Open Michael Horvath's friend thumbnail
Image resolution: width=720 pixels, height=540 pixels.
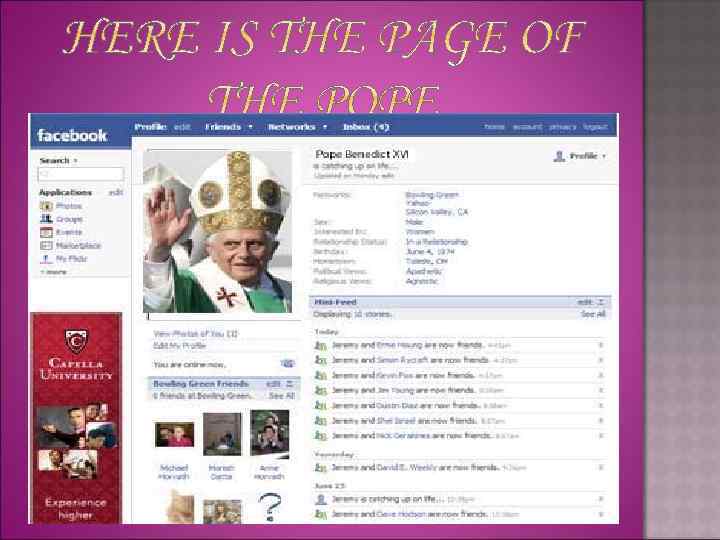[x=174, y=435]
